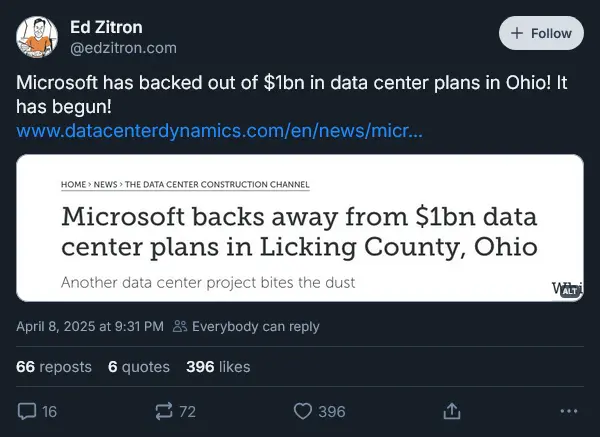Click the Data Center Construction Channel breadcrumb

[217, 184]
